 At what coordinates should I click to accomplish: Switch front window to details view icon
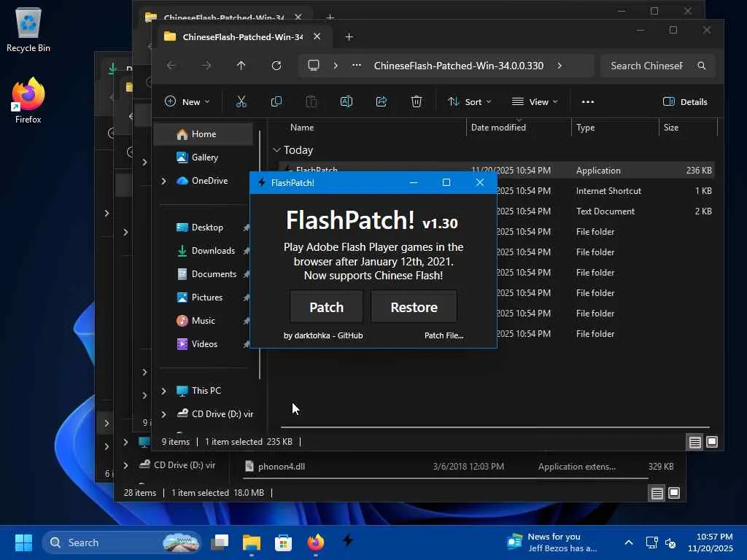694,442
